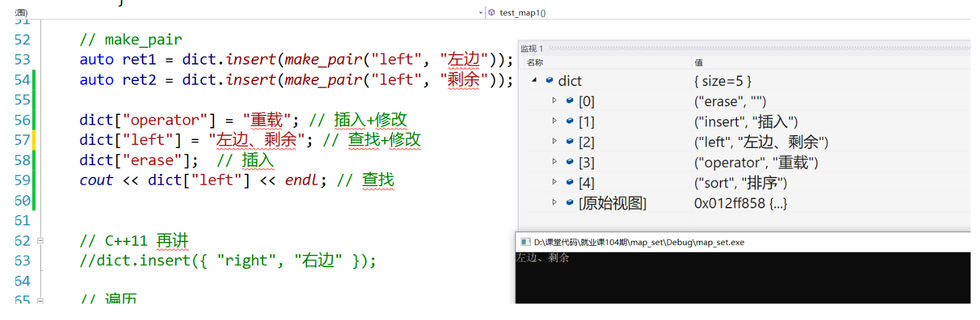Click the cube icon beside [4]
Viewport: 980px width, 320px height.
[569, 182]
